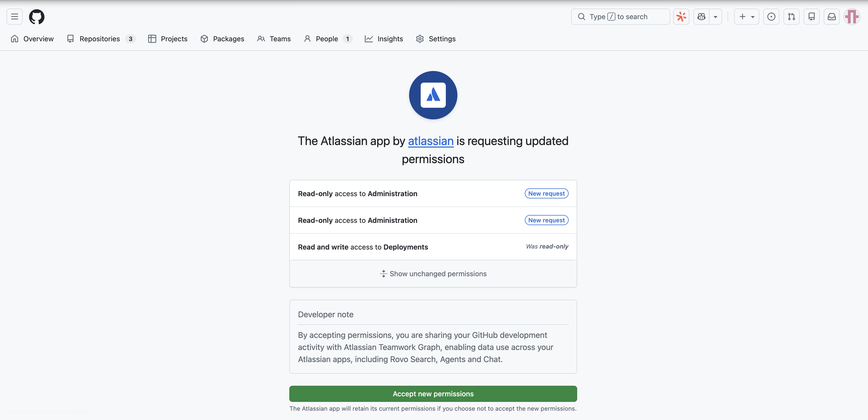
Task: Switch to the Insights tab
Action: click(x=383, y=39)
